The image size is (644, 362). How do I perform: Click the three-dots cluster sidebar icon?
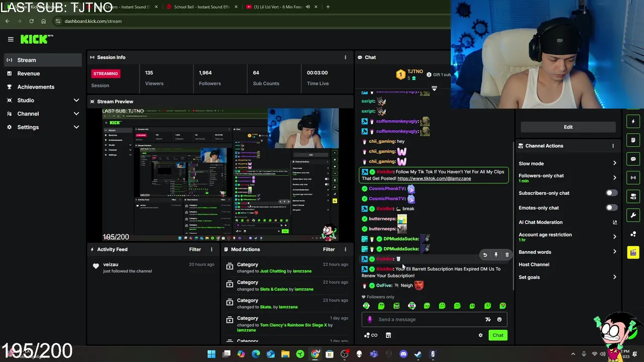633,234
